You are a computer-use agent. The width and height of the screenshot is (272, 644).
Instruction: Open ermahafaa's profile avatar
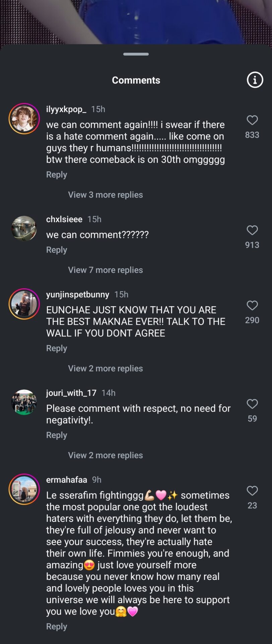24,489
